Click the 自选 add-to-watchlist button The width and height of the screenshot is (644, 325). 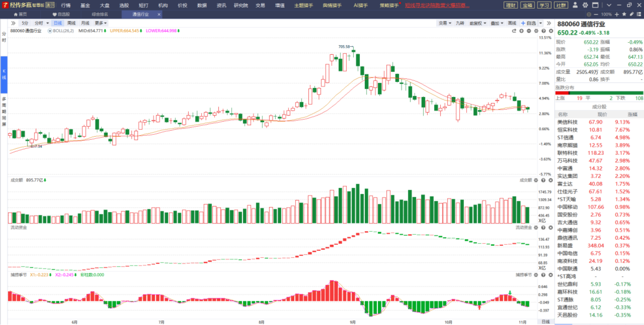(529, 23)
